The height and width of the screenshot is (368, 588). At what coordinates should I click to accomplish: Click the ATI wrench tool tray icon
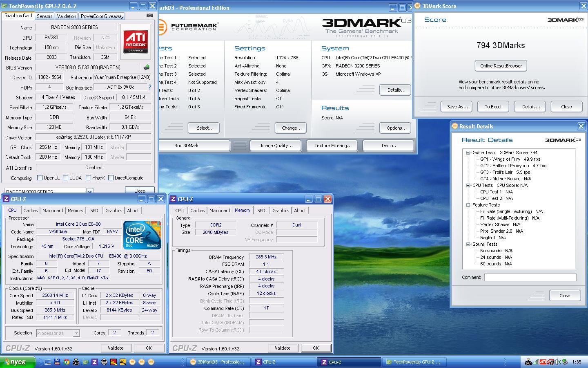point(550,362)
